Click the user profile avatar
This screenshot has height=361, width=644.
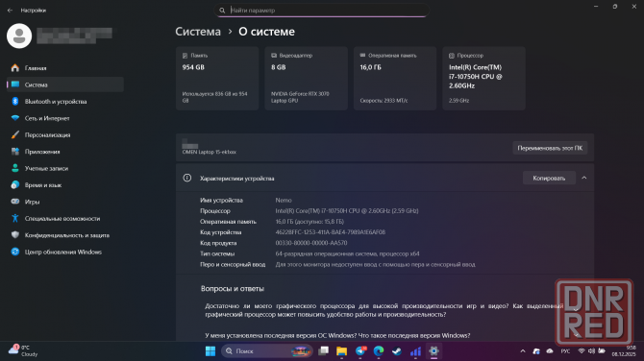coord(19,36)
